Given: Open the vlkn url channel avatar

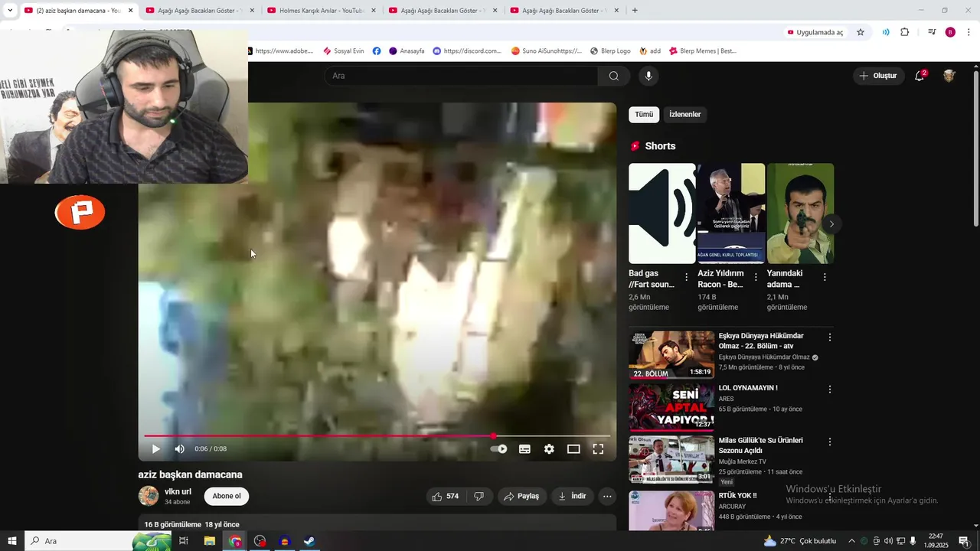Looking at the screenshot, I should pos(149,496).
